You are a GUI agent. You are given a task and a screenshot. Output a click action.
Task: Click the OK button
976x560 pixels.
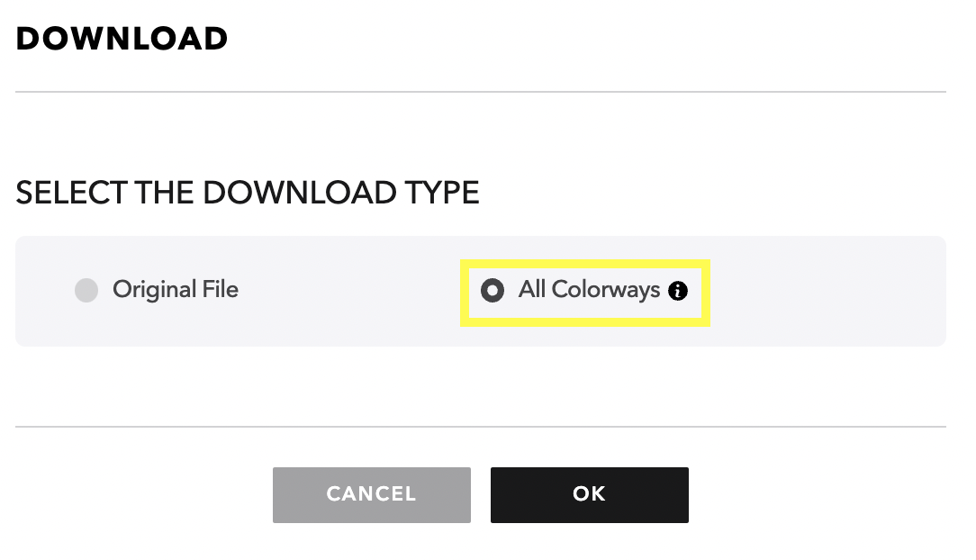tap(589, 494)
